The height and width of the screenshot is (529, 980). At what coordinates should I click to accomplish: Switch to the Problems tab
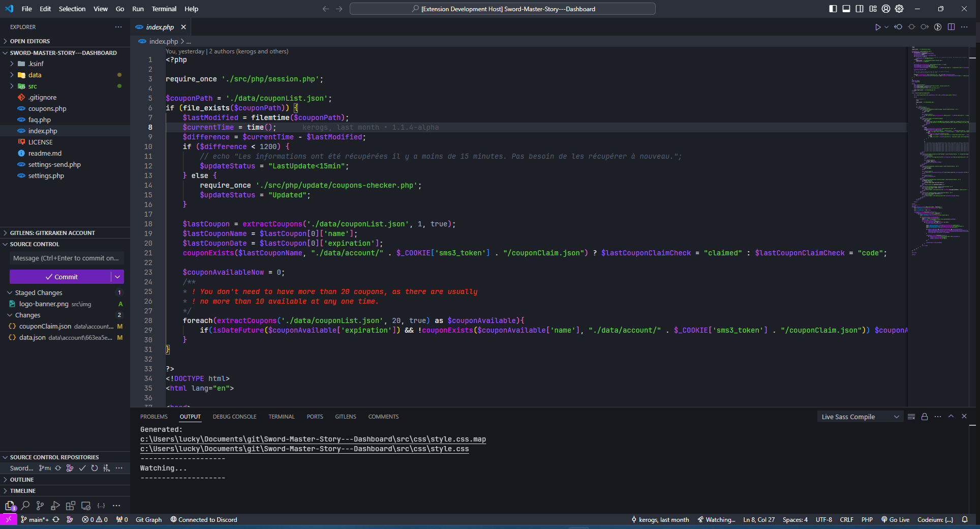point(154,417)
